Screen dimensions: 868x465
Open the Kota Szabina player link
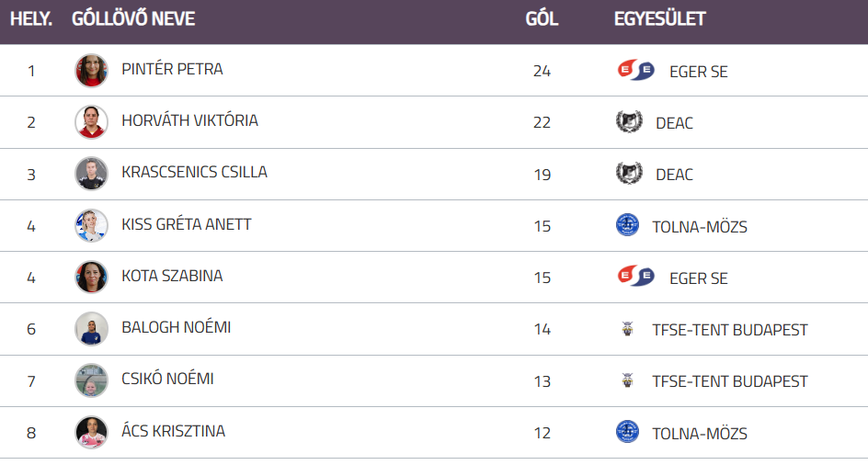tap(172, 276)
